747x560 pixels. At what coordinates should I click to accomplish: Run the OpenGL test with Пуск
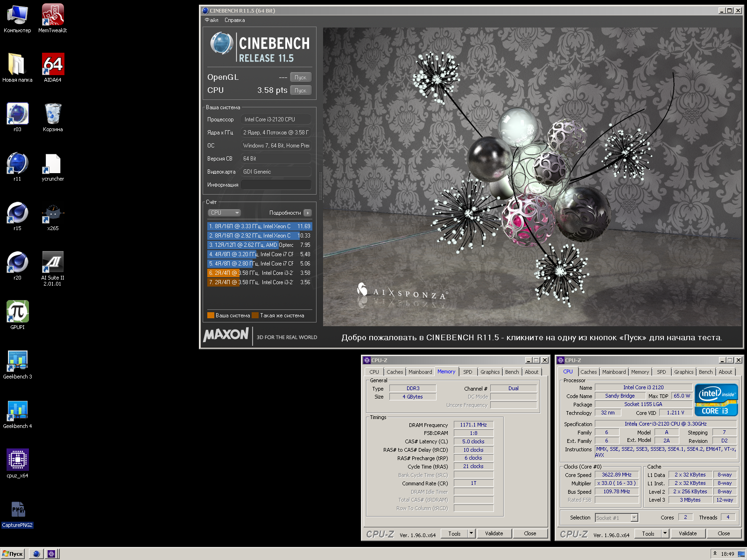(x=300, y=77)
